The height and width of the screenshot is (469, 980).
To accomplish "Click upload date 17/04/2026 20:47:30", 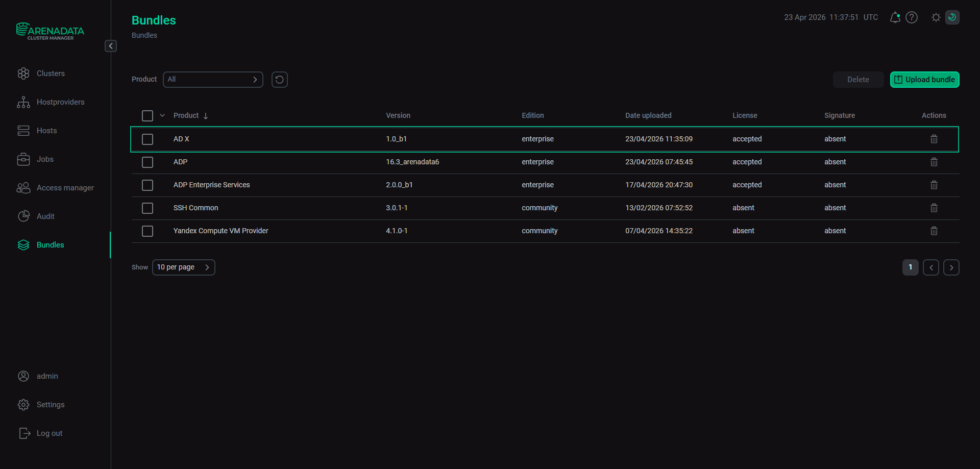I will 659,185.
